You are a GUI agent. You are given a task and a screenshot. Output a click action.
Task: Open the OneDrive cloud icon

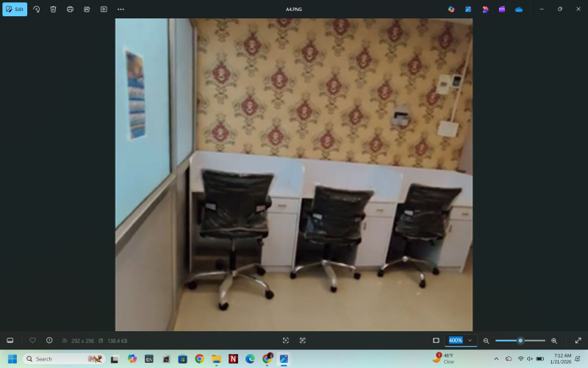coord(519,9)
